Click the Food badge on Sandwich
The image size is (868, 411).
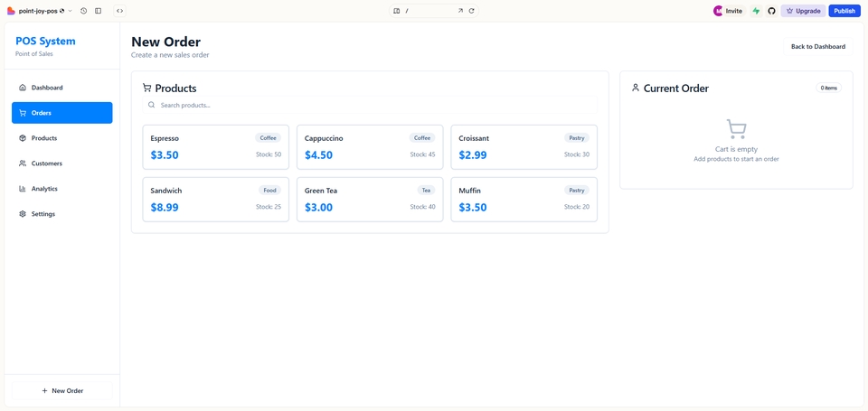269,191
